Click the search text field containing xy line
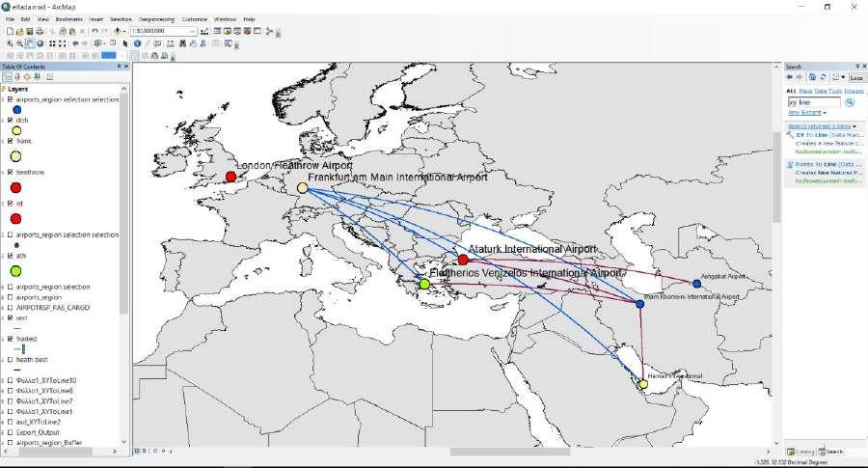Image resolution: width=868 pixels, height=468 pixels. click(814, 102)
